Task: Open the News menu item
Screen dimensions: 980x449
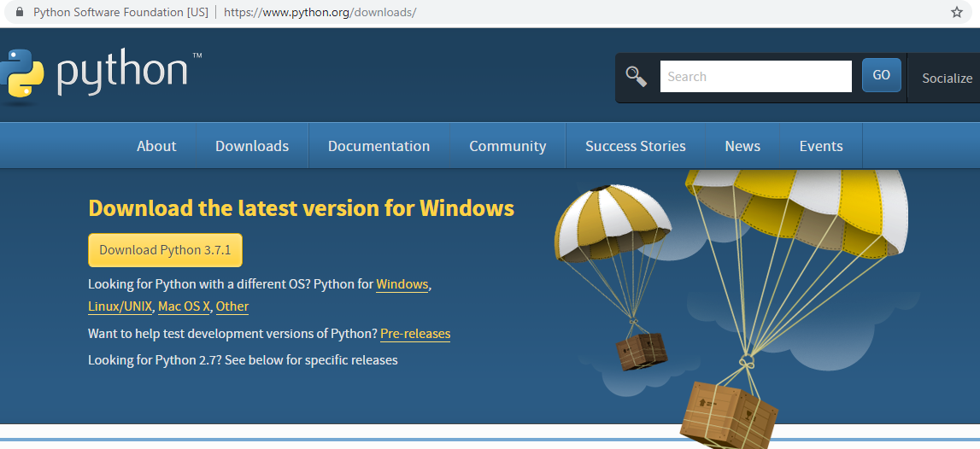Action: [742, 145]
